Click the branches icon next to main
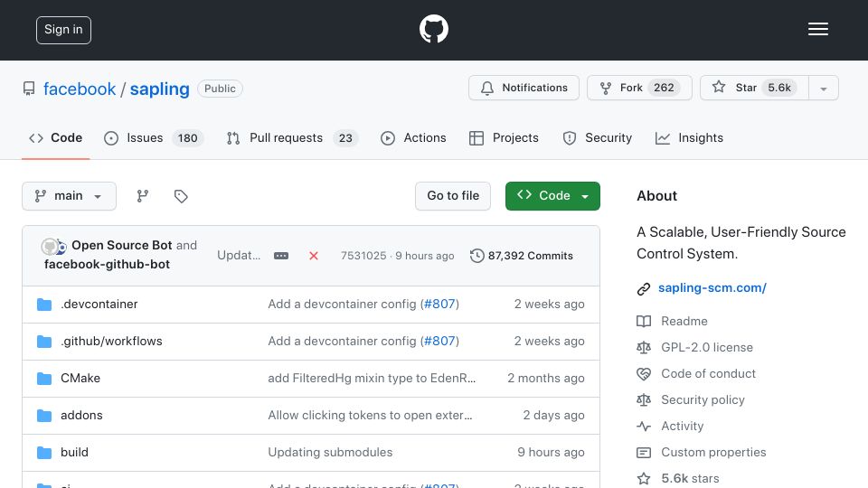The height and width of the screenshot is (488, 868). (x=142, y=196)
